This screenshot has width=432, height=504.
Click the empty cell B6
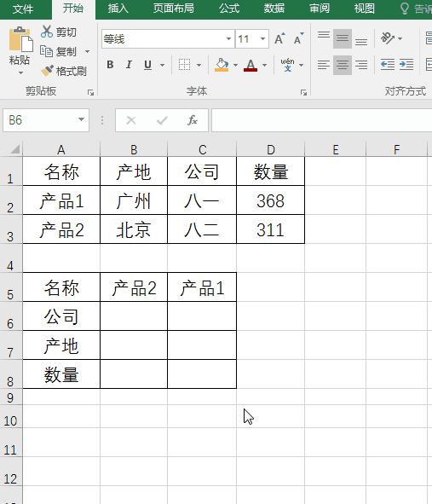[134, 316]
